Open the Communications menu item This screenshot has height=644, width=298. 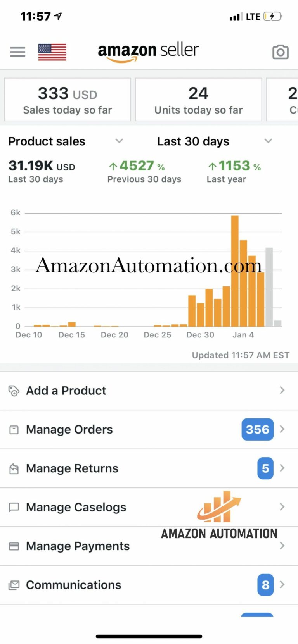point(74,585)
